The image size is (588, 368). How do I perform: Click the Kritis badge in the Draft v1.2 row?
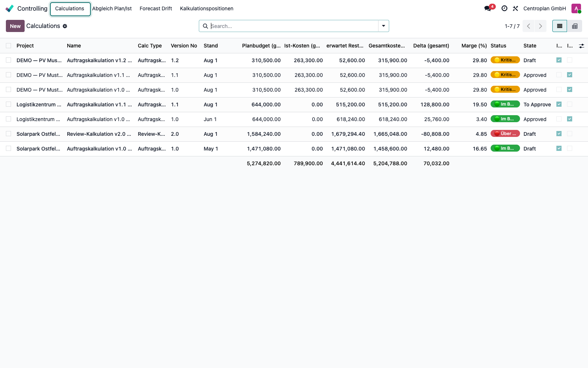pyautogui.click(x=505, y=60)
